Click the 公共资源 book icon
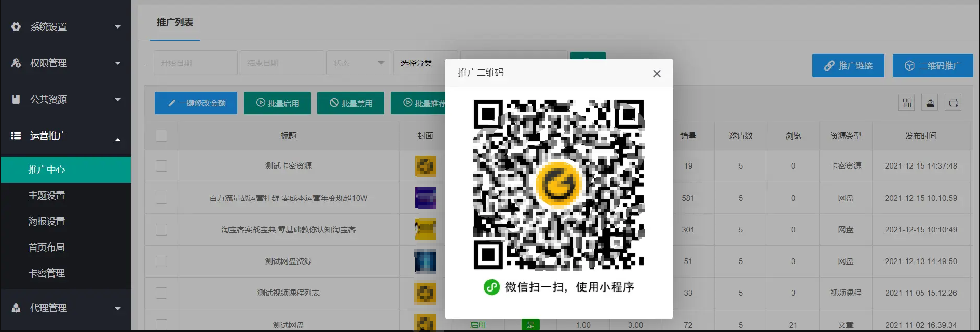Screen dimensions: 980x332 click(x=16, y=99)
